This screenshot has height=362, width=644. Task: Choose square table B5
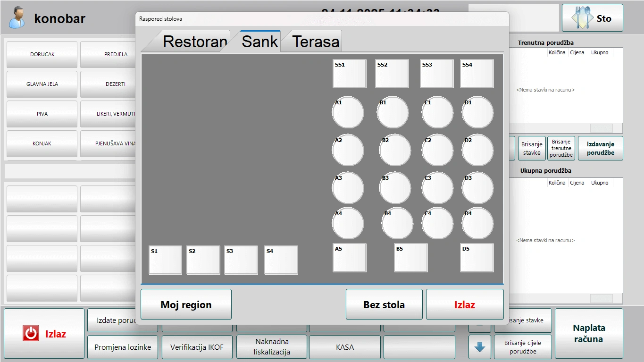pos(411,258)
